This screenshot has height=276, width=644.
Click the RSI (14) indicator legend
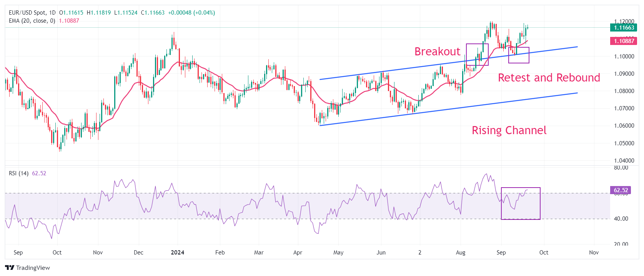point(18,173)
